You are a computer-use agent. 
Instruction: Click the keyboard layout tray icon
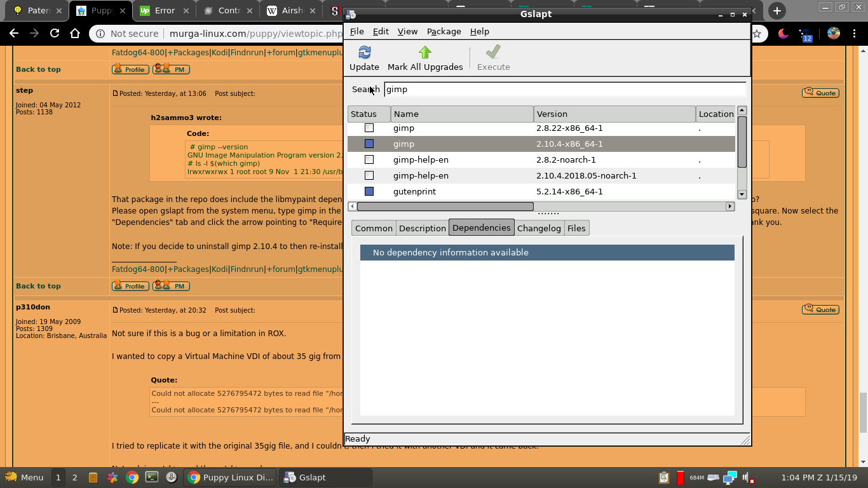click(713, 477)
